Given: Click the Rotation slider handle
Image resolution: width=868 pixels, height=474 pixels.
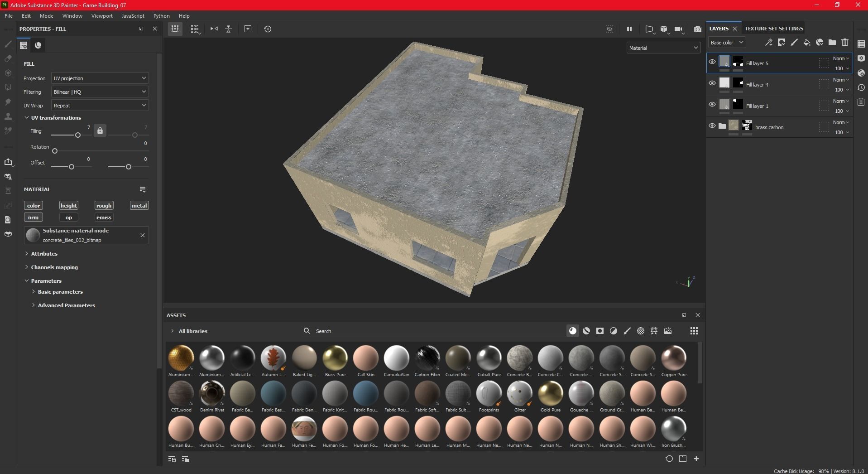Looking at the screenshot, I should tap(55, 151).
